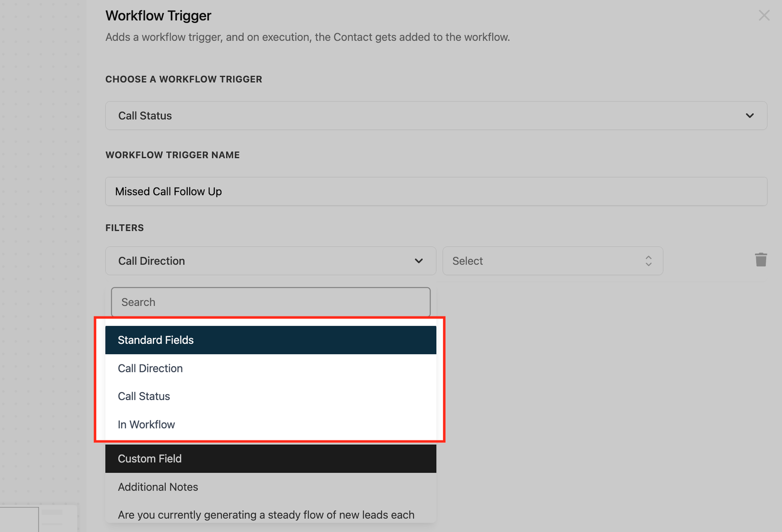Select the 'Are you currently generating' custom field

266,514
